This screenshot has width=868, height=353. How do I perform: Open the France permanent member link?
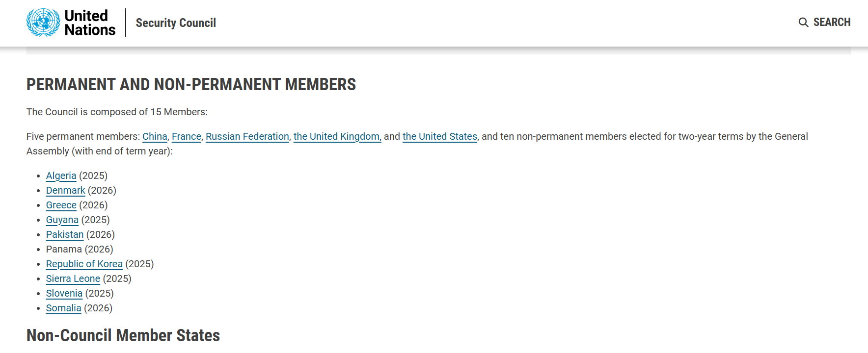pos(187,136)
